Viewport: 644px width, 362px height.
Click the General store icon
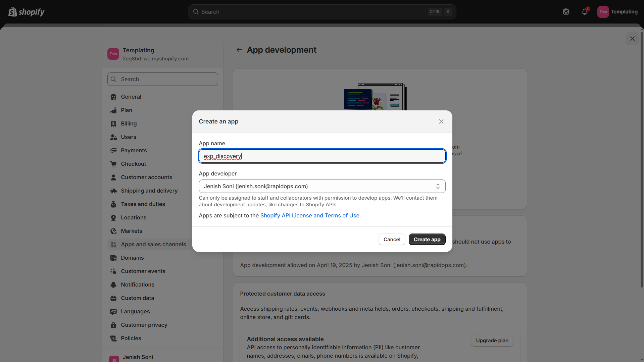(x=113, y=97)
